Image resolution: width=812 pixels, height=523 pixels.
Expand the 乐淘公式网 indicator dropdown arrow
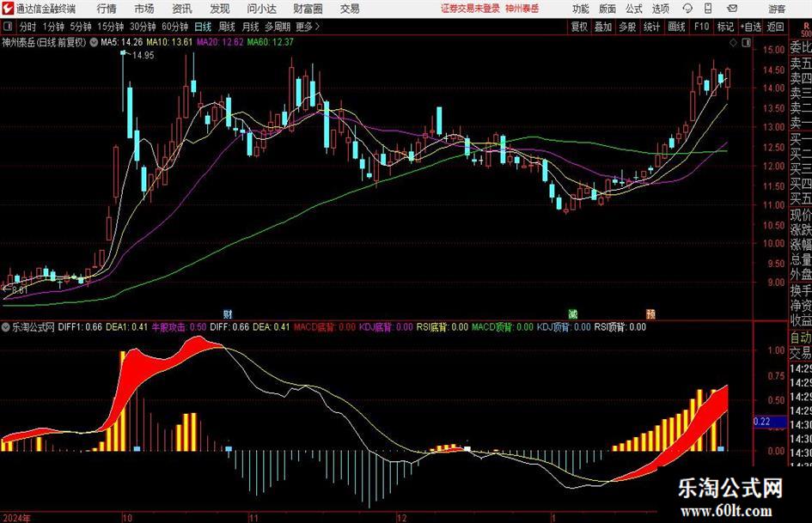(x=6, y=327)
